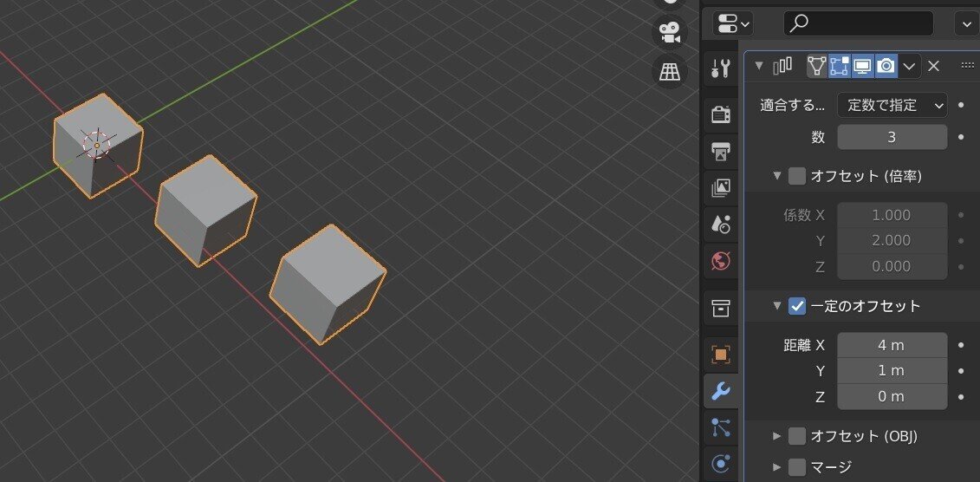Open the Object properties tab
The height and width of the screenshot is (482, 980).
tap(721, 355)
